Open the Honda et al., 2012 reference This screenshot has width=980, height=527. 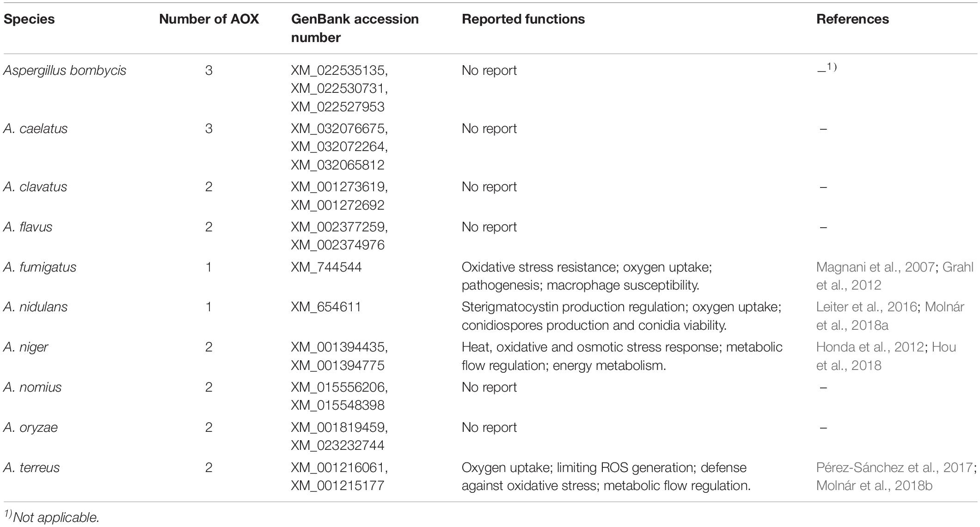pyautogui.click(x=870, y=347)
